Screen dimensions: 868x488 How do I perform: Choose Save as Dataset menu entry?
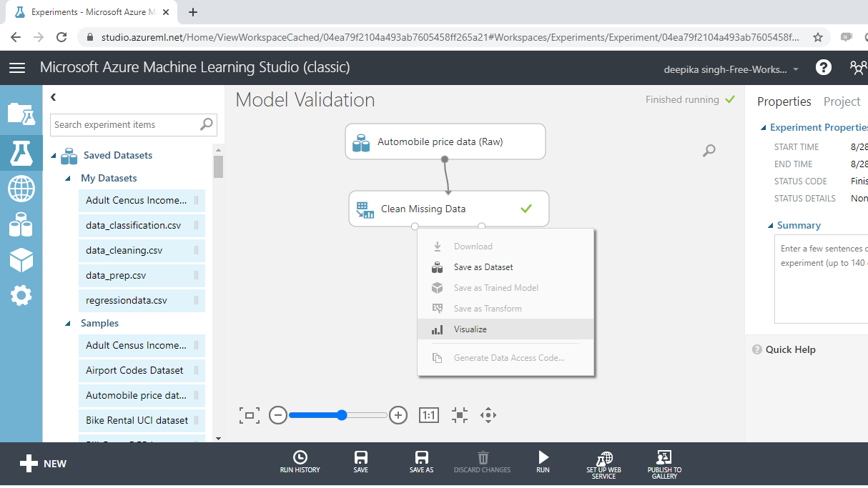[x=505, y=267]
